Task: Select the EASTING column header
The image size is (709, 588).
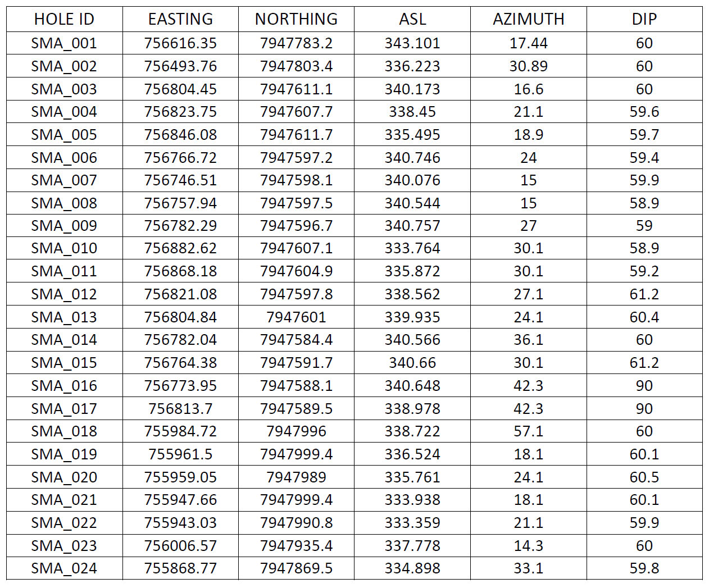Action: [180, 19]
